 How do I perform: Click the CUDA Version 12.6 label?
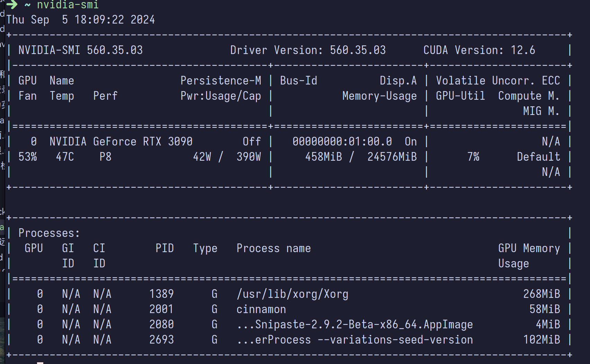coord(479,50)
